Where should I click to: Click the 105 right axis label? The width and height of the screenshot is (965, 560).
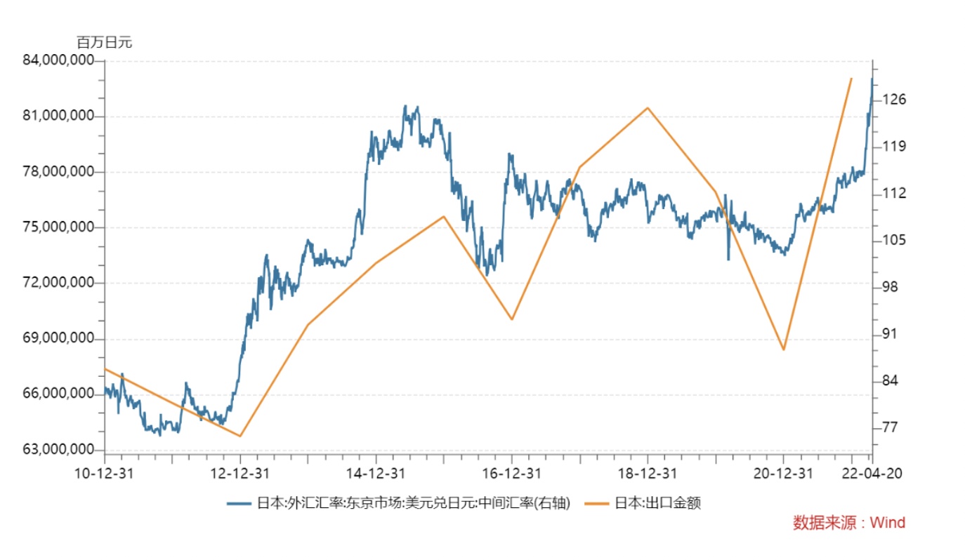(x=895, y=240)
